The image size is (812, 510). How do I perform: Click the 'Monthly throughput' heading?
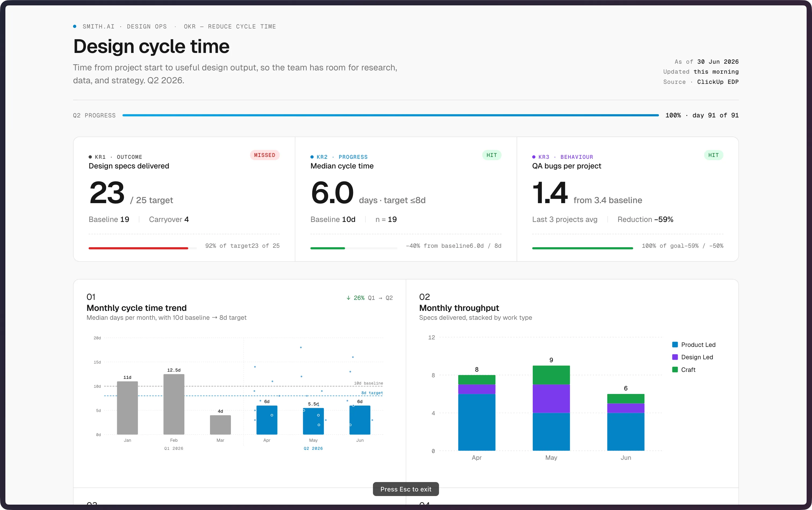459,308
